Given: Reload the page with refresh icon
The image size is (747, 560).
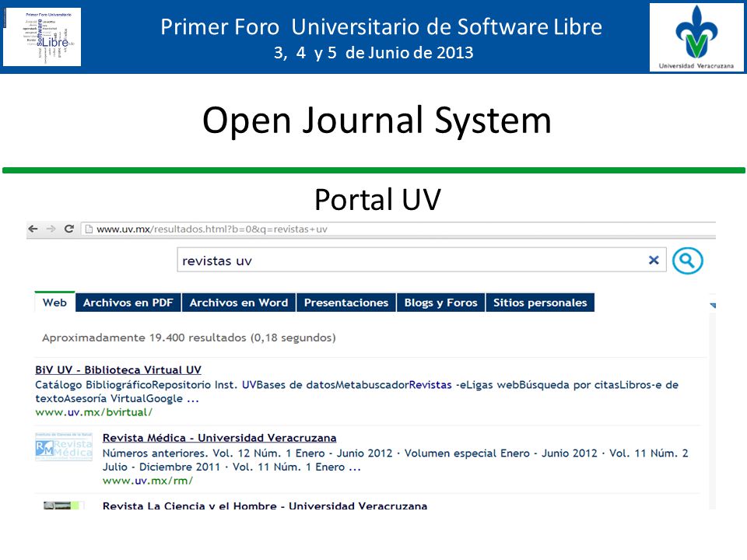Looking at the screenshot, I should click(x=69, y=229).
